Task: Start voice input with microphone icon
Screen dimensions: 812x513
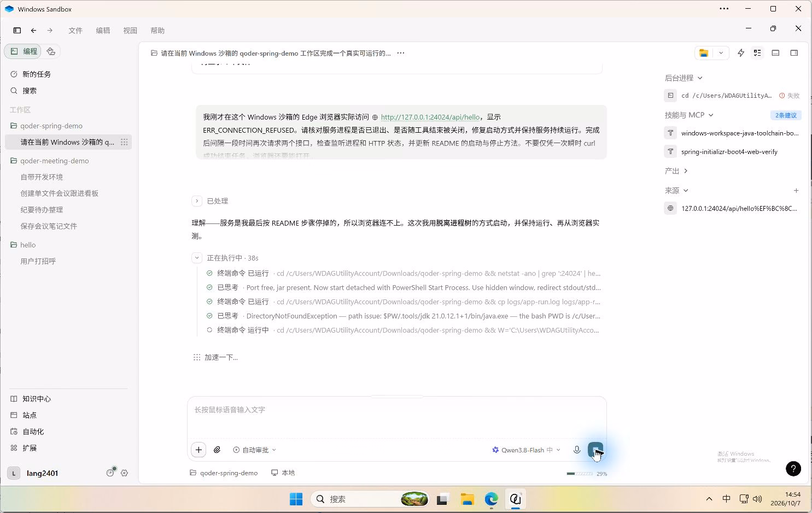Action: pos(577,450)
